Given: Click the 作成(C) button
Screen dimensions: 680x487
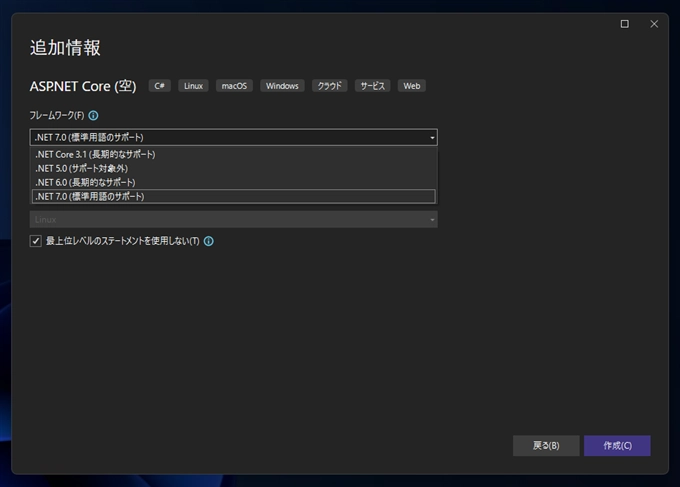Looking at the screenshot, I should click(x=617, y=446).
